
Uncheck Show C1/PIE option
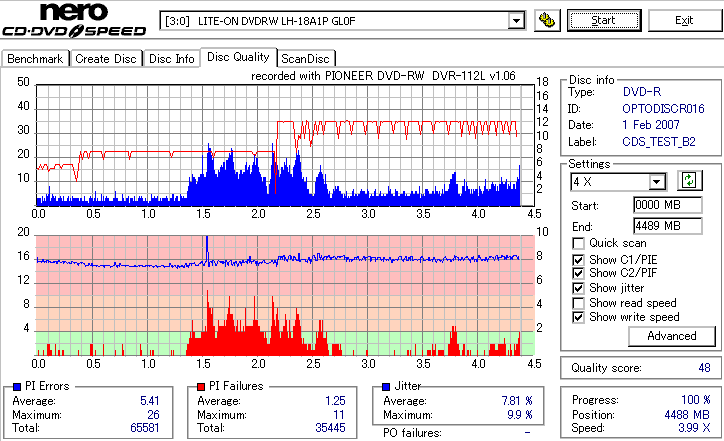coord(578,260)
